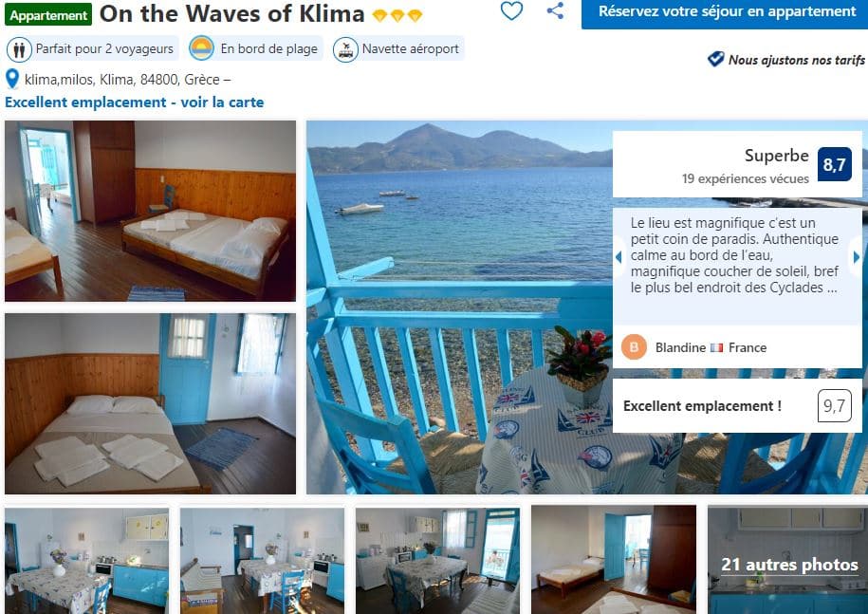Click the Appartement green tag
This screenshot has width=868, height=614.
click(x=48, y=15)
